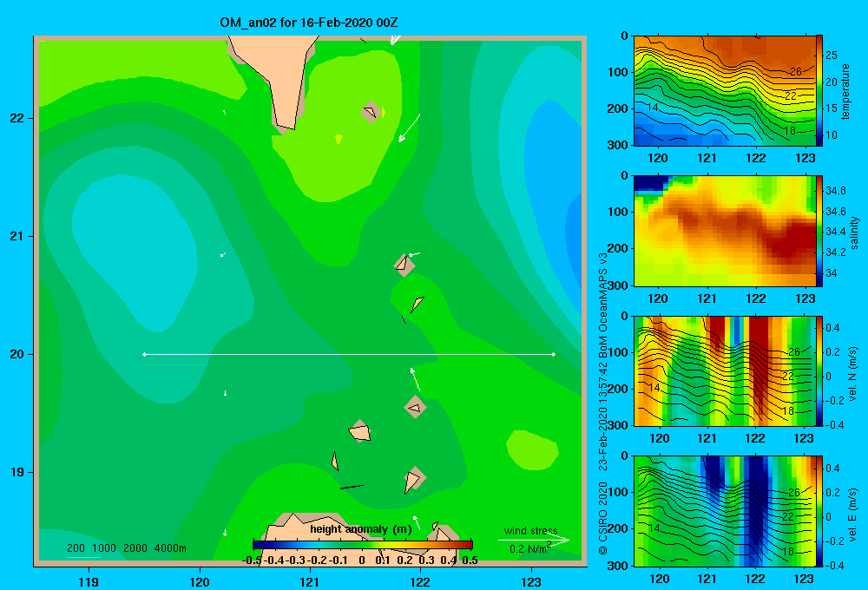Click contour label 26 in temperature panel
This screenshot has height=590, width=868.
click(795, 71)
